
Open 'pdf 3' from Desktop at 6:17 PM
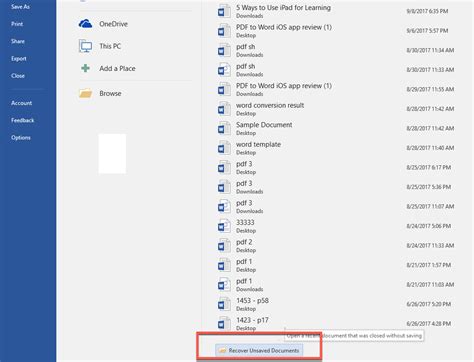(337, 168)
